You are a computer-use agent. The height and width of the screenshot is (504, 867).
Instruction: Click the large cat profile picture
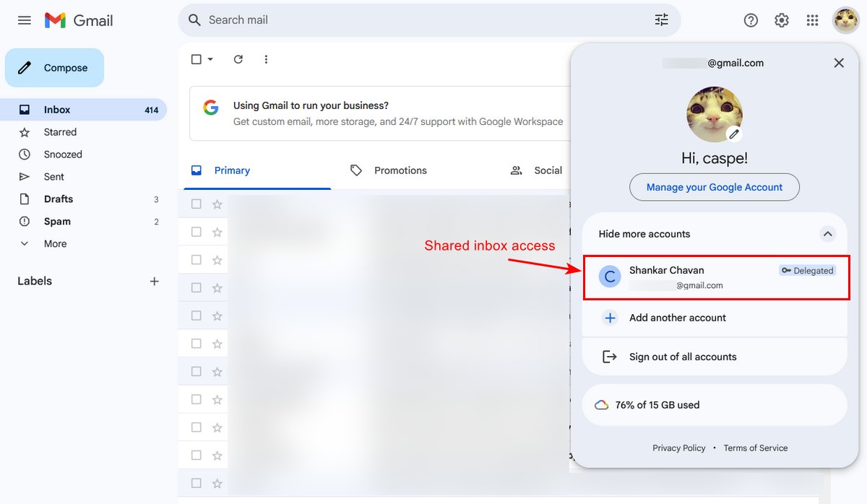pyautogui.click(x=714, y=114)
